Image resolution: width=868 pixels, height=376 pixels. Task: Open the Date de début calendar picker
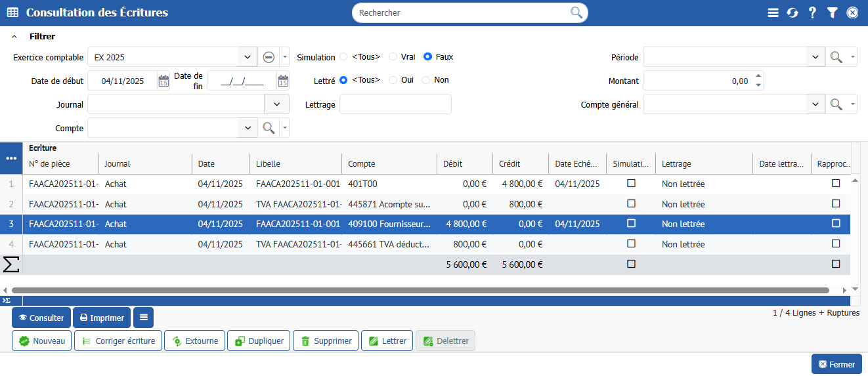click(163, 81)
